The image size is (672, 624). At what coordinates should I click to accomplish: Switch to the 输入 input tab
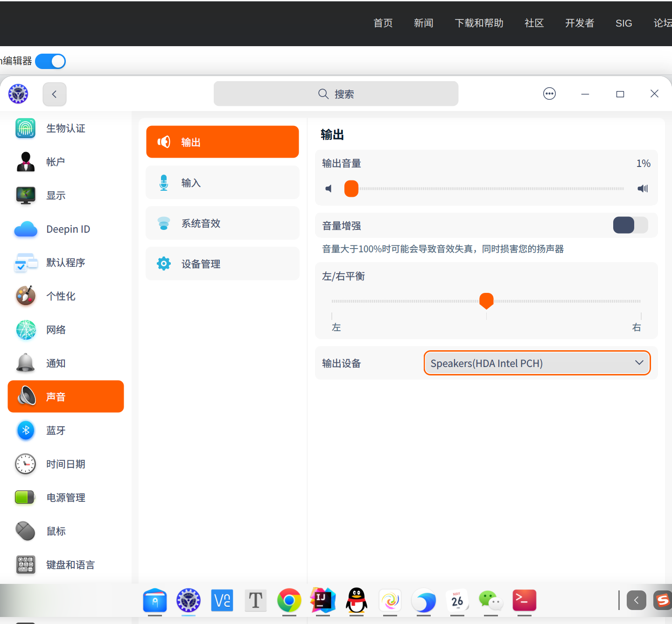[223, 182]
